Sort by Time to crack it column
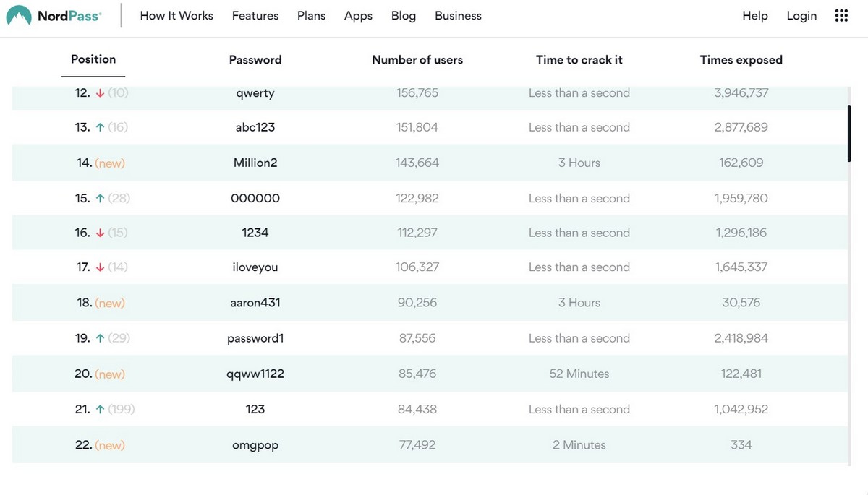This screenshot has width=868, height=495. [579, 60]
